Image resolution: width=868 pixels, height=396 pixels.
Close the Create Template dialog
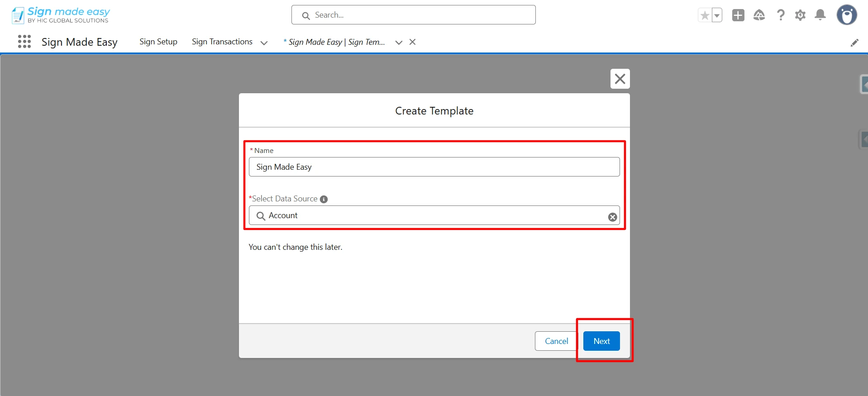point(620,79)
